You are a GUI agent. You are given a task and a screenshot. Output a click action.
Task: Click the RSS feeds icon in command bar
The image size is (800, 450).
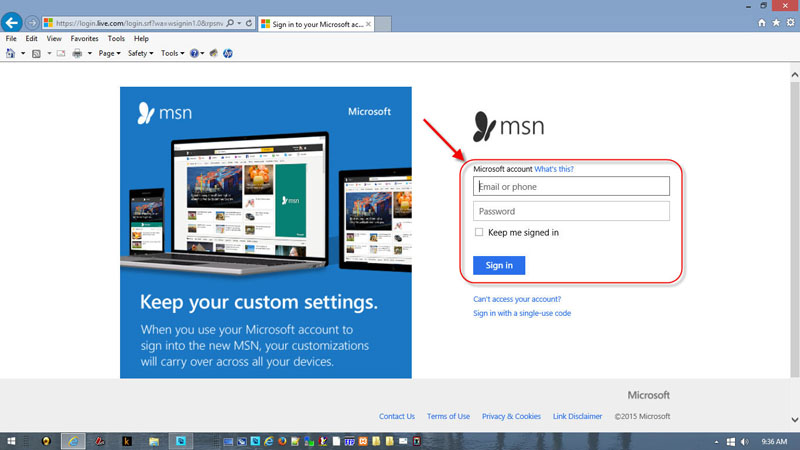click(x=36, y=53)
